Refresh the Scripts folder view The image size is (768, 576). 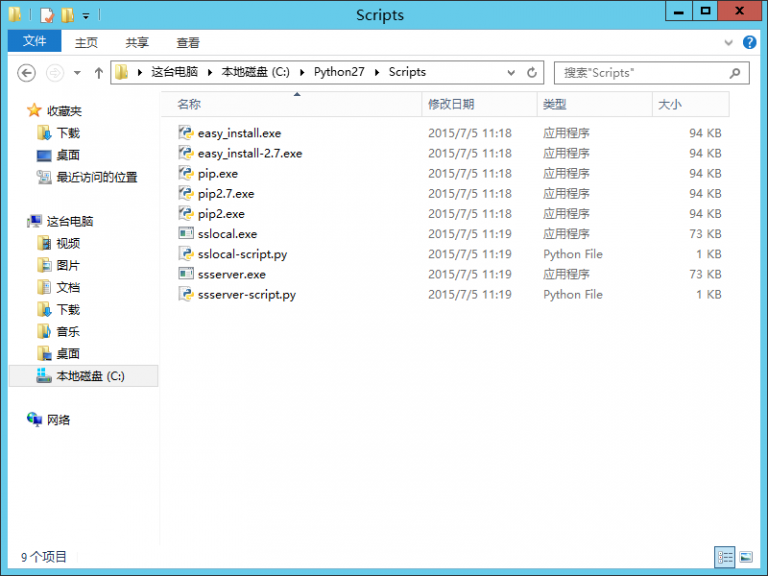533,72
